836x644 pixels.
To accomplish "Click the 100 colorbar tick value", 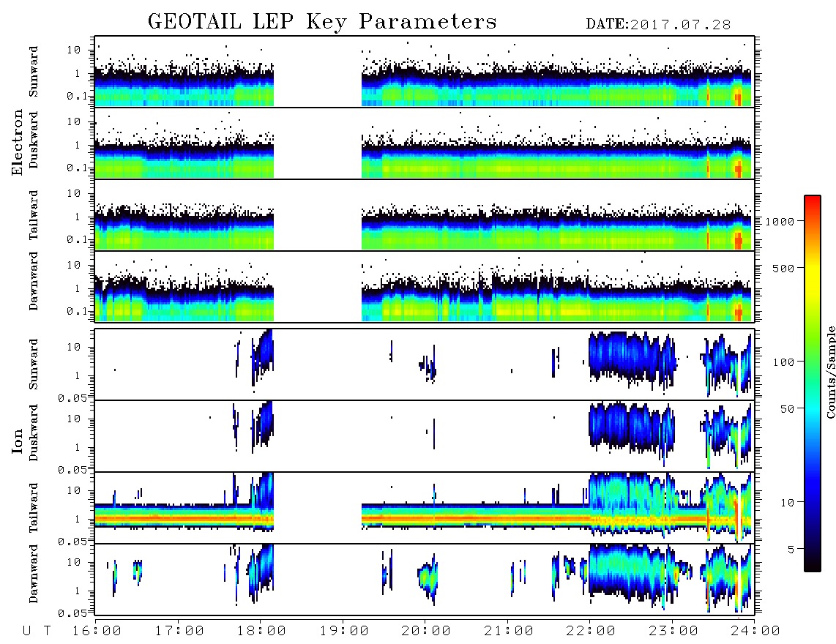I will point(783,362).
